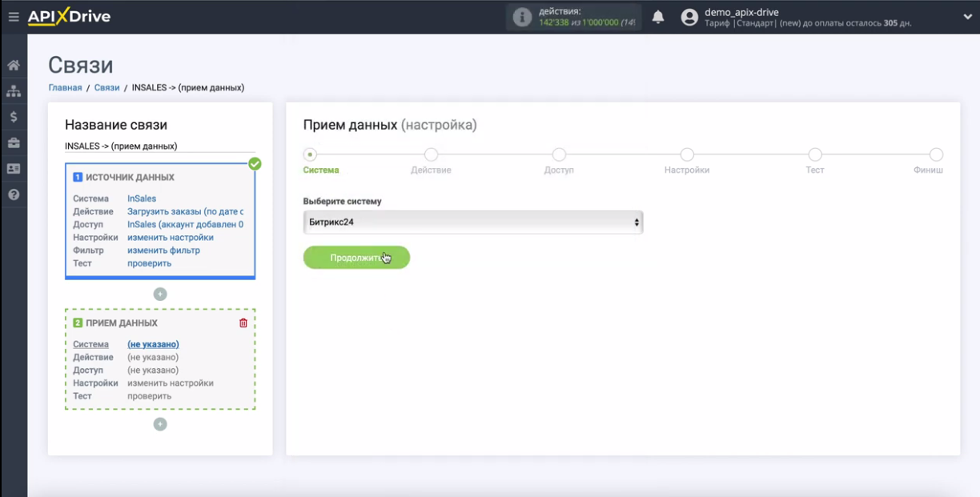Click проверить in receiver block
This screenshot has height=497, width=980.
pos(149,396)
